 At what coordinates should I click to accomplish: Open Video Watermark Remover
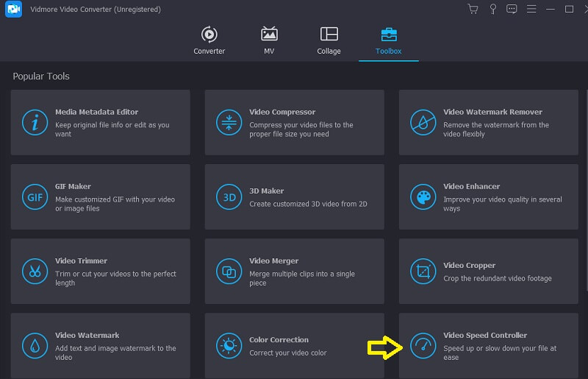[488, 123]
